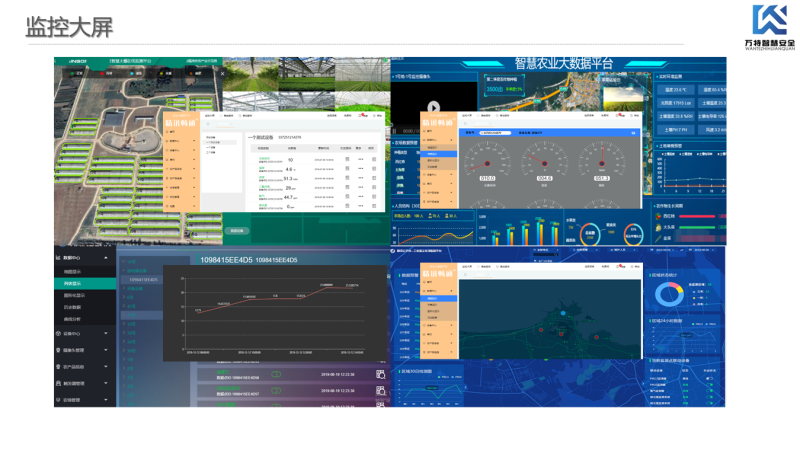This screenshot has width=800, height=450.
Task: Expand the 农产品溯源 menu arrow
Action: click(104, 367)
